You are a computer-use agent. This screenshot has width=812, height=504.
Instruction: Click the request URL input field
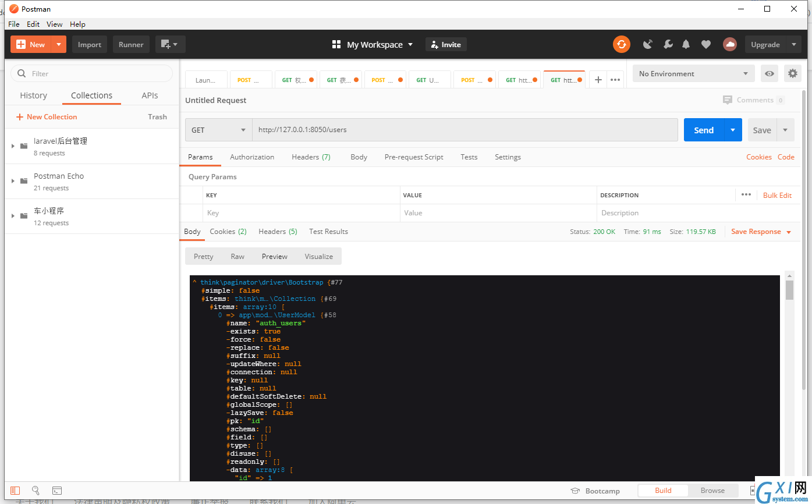465,130
